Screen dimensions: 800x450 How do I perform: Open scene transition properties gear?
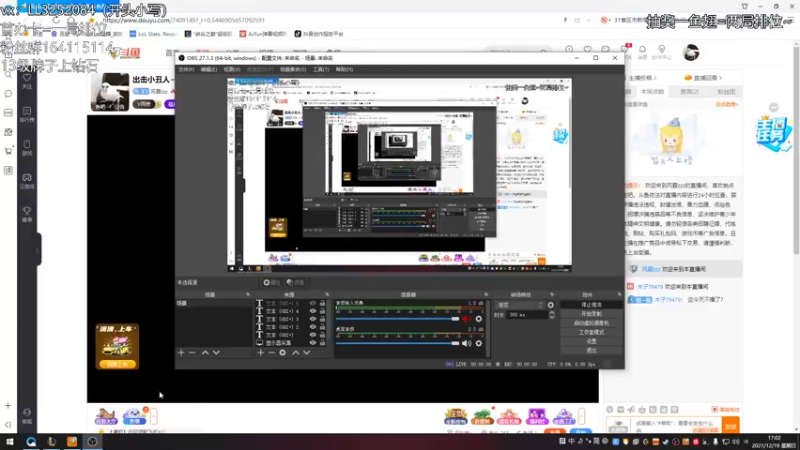(551, 305)
